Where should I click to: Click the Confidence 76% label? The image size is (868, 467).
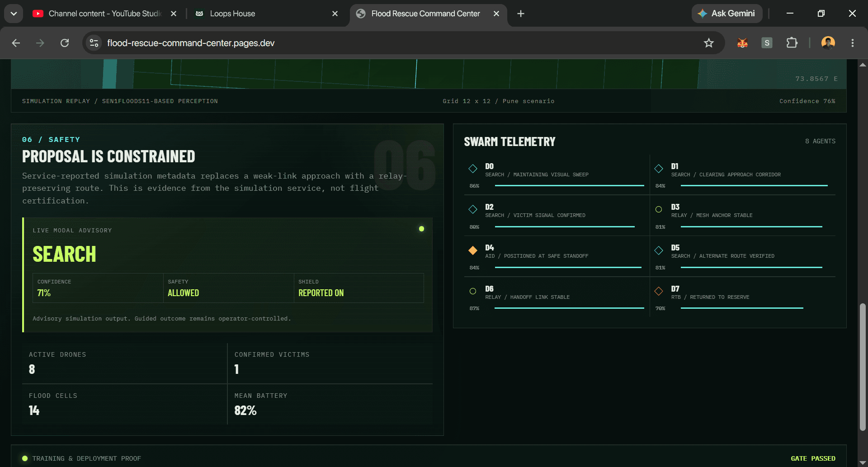[807, 101]
